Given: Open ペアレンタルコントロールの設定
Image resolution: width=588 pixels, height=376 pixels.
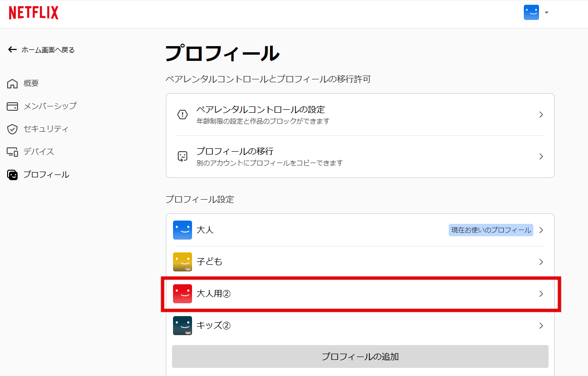Looking at the screenshot, I should pyautogui.click(x=260, y=110).
